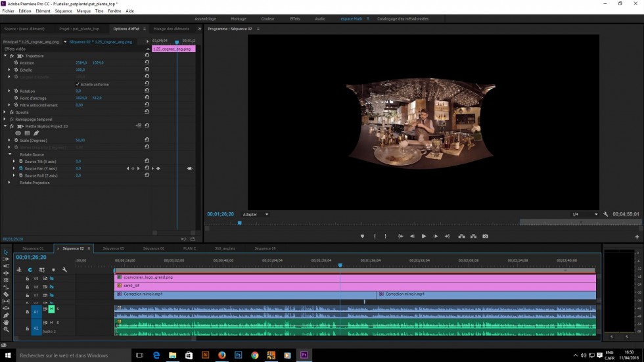The image size is (644, 362).
Task: Select the Pen tool in the tools panel
Action: [x=6, y=315]
